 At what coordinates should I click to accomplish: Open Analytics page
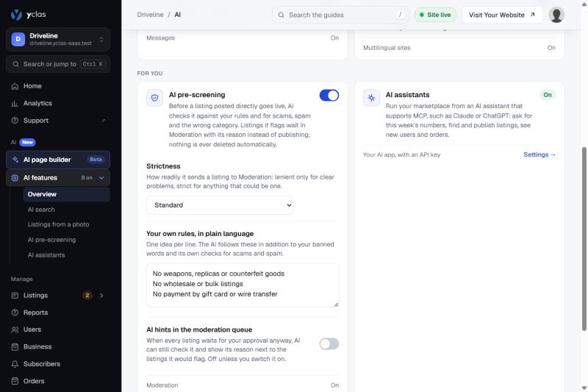pyautogui.click(x=58, y=103)
